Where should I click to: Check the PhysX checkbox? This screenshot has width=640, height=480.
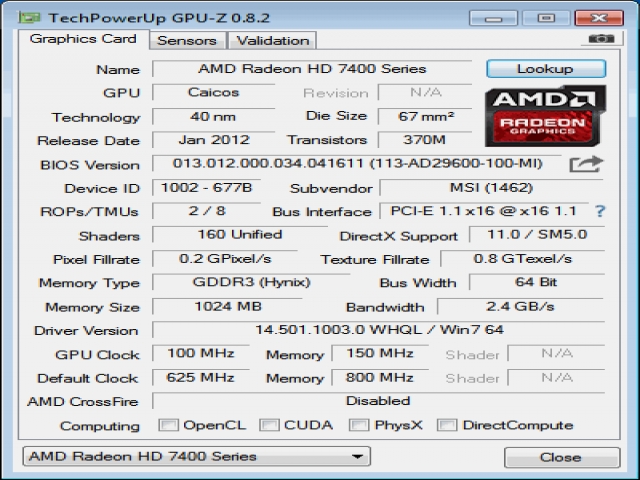(359, 425)
